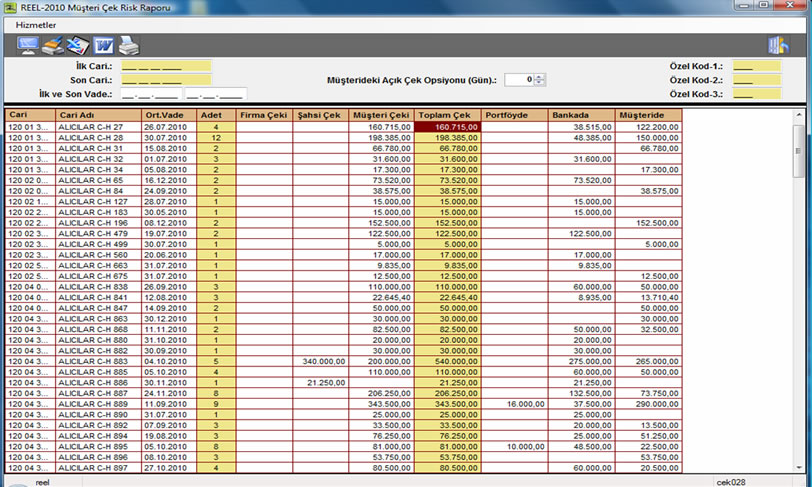The image size is (812, 487).
Task: Select row ALICILAR C-H 28
Action: pos(343,138)
